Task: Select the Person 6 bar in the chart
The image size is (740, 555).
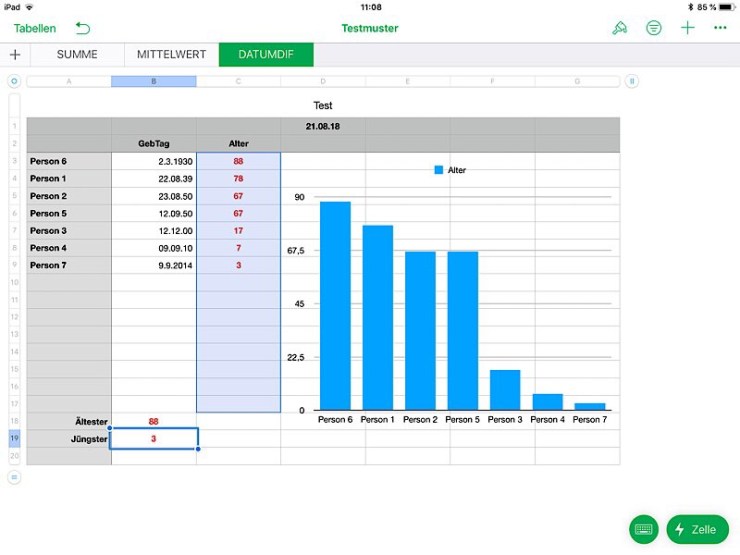Action: click(335, 305)
